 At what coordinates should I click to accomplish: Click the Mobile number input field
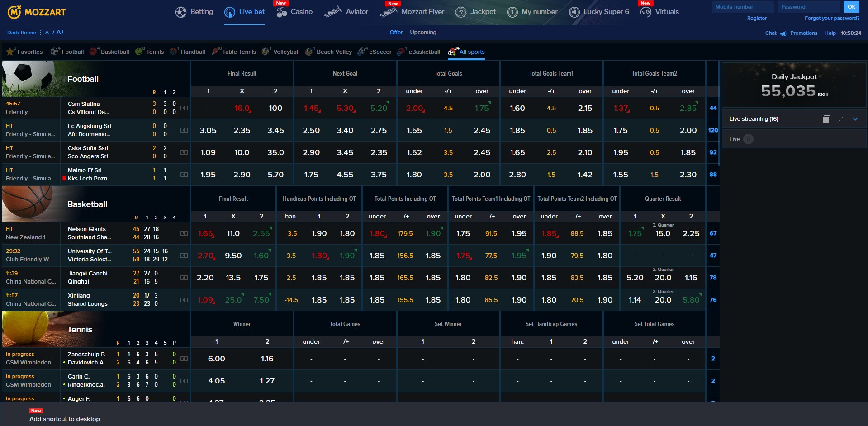742,7
